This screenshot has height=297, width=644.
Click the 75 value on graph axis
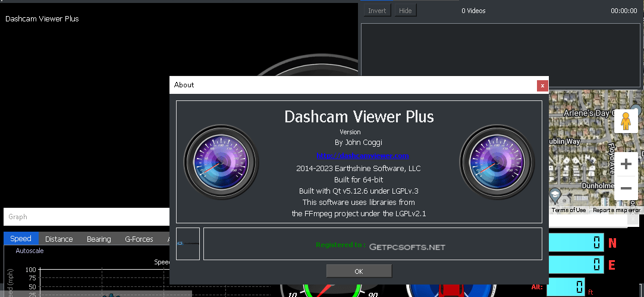[x=32, y=278]
